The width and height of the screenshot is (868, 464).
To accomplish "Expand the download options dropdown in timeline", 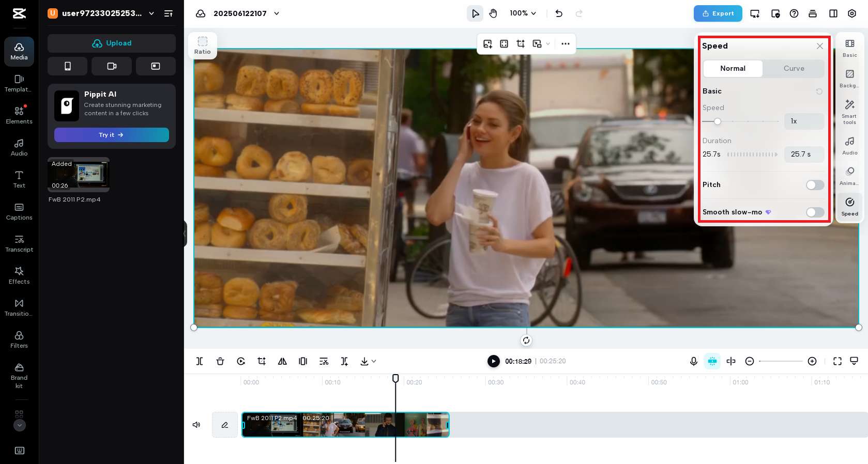I will (374, 361).
